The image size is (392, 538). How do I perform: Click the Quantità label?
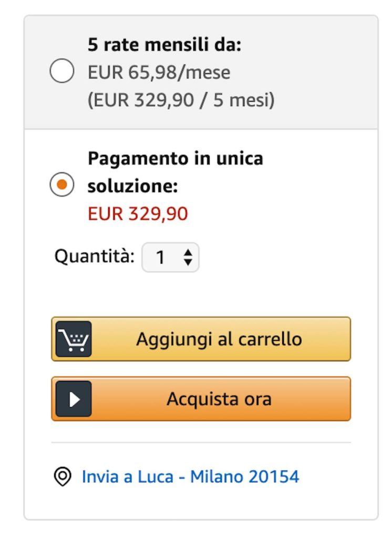pyautogui.click(x=95, y=257)
